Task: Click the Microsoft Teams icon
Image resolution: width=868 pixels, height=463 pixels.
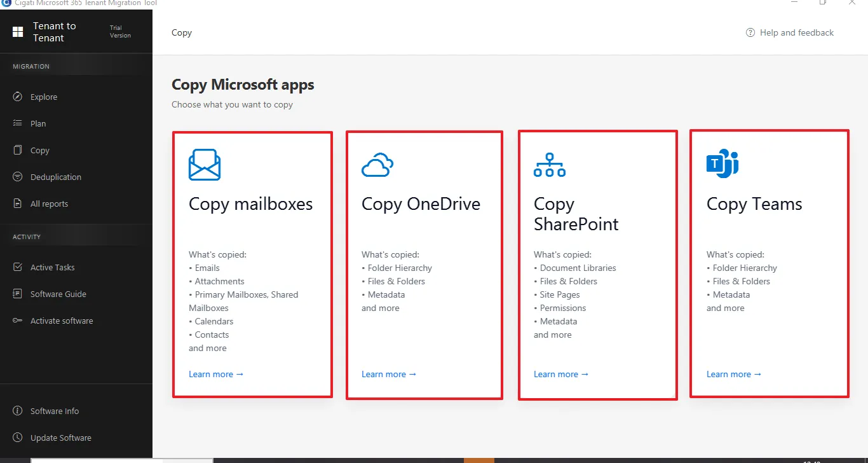Action: click(x=722, y=165)
